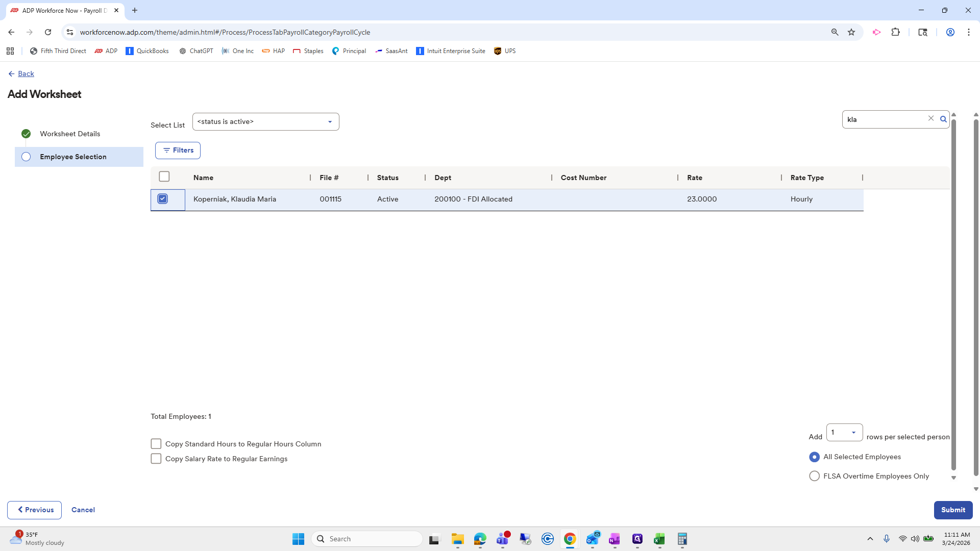Open QuickBooks bookmark in bookmarks bar
This screenshot has width=980, height=551.
click(x=147, y=51)
